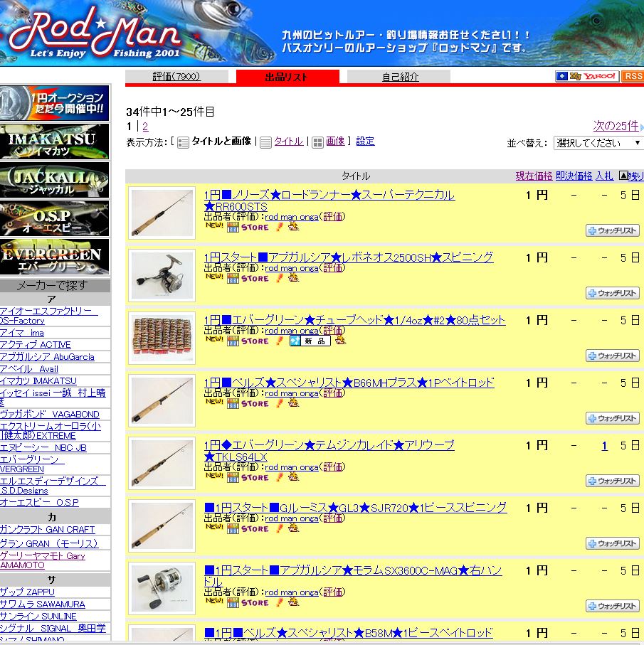Open the 1 yen auction banner

55,103
